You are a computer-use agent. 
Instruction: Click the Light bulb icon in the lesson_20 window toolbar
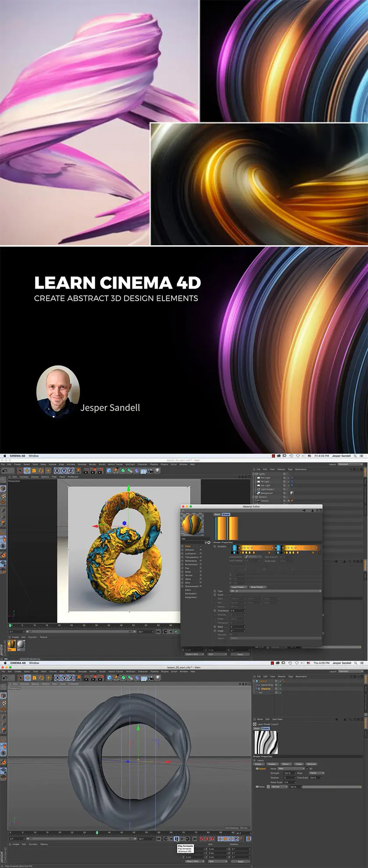click(x=157, y=678)
